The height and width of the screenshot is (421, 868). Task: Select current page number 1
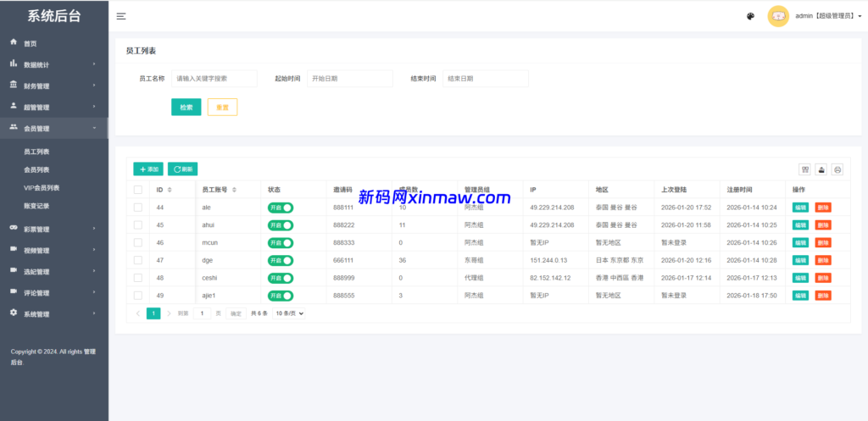[153, 313]
